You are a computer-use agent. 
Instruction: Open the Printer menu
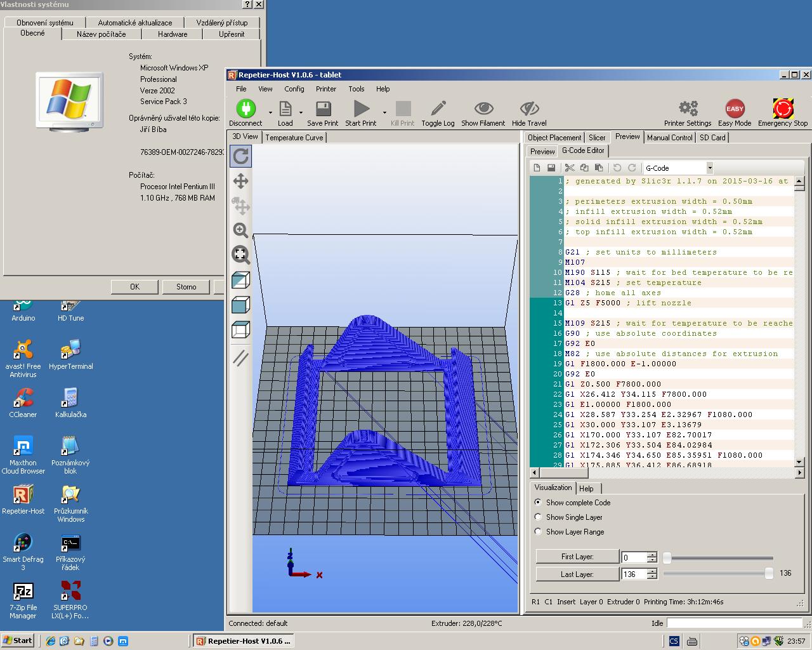click(325, 89)
